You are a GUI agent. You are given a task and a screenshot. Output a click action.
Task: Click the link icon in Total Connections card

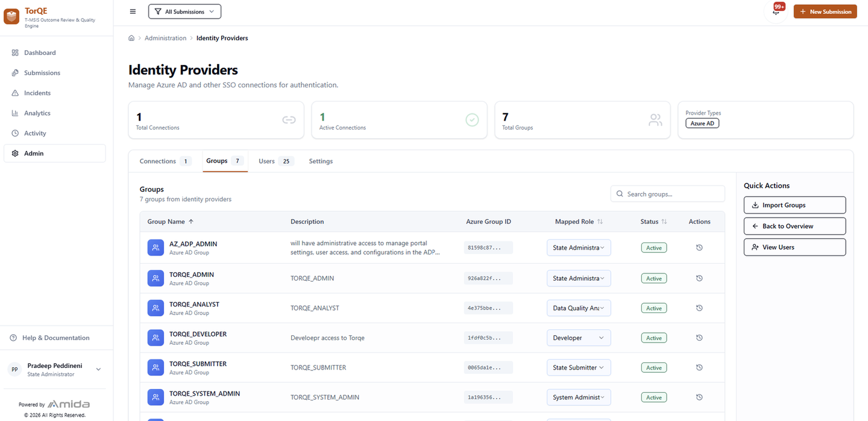289,120
